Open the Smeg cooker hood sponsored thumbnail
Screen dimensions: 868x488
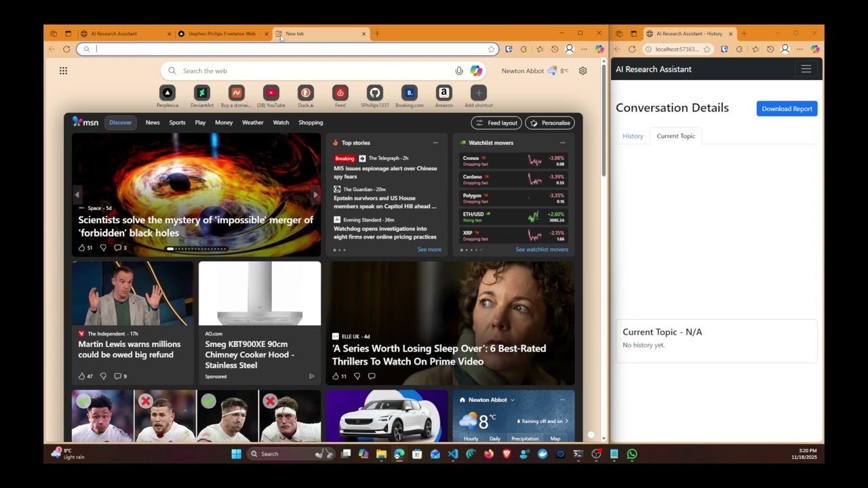(x=260, y=293)
